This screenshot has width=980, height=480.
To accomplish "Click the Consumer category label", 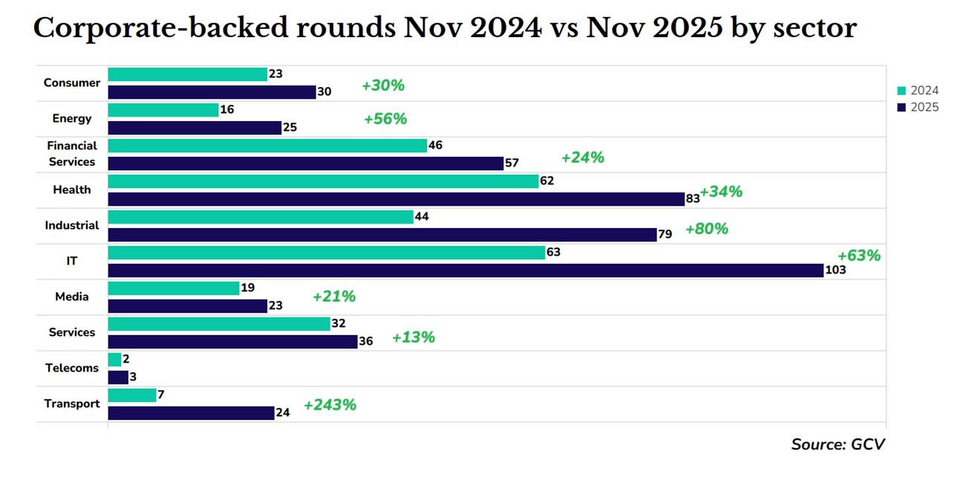I will coord(72,83).
